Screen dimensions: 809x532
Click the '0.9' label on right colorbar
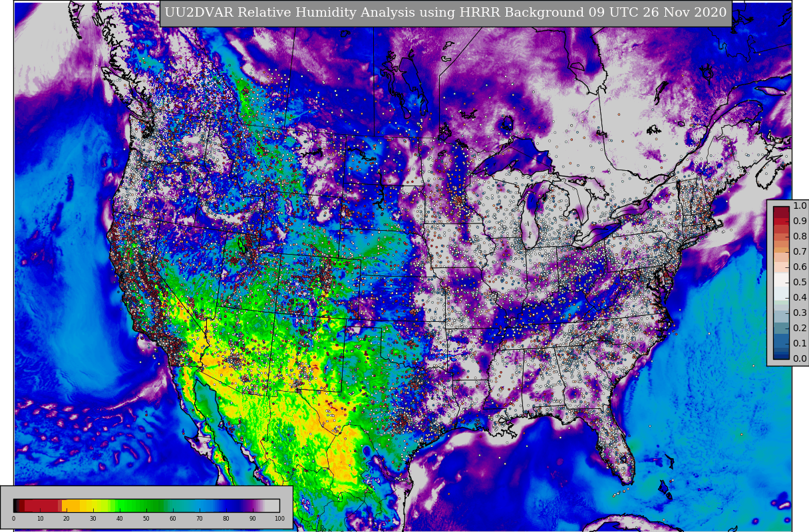(800, 221)
